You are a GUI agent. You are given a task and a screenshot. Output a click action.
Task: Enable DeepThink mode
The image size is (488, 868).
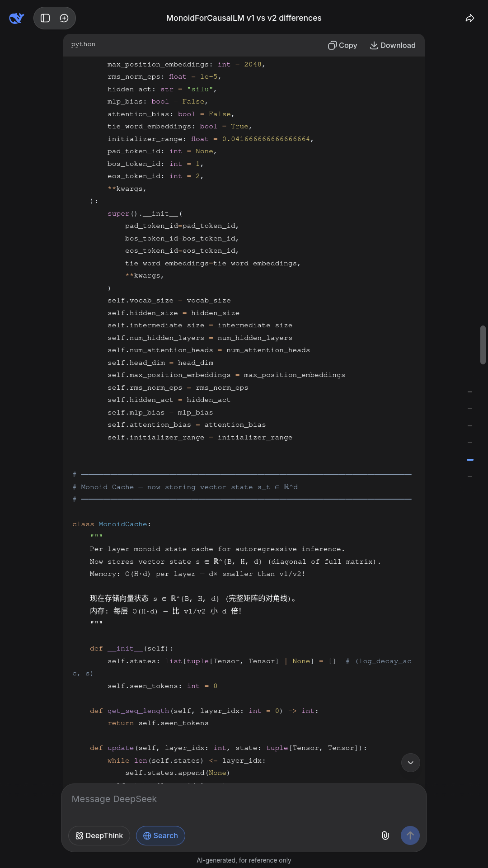99,835
